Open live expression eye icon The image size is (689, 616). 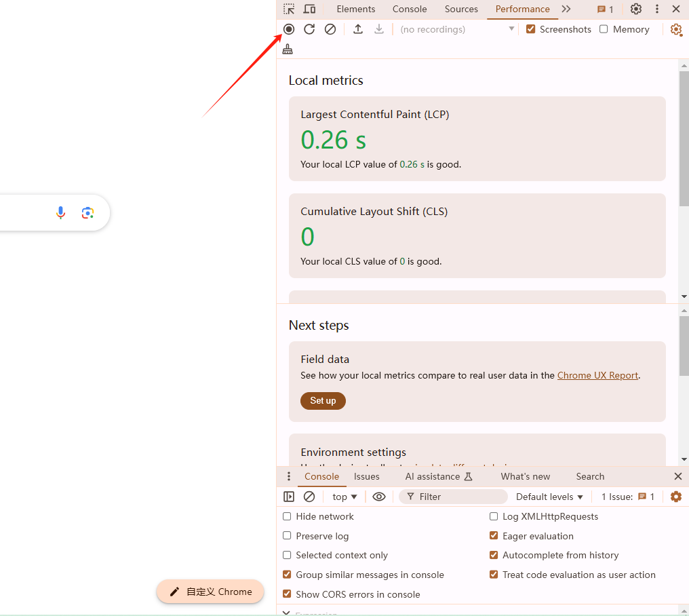[x=379, y=497]
